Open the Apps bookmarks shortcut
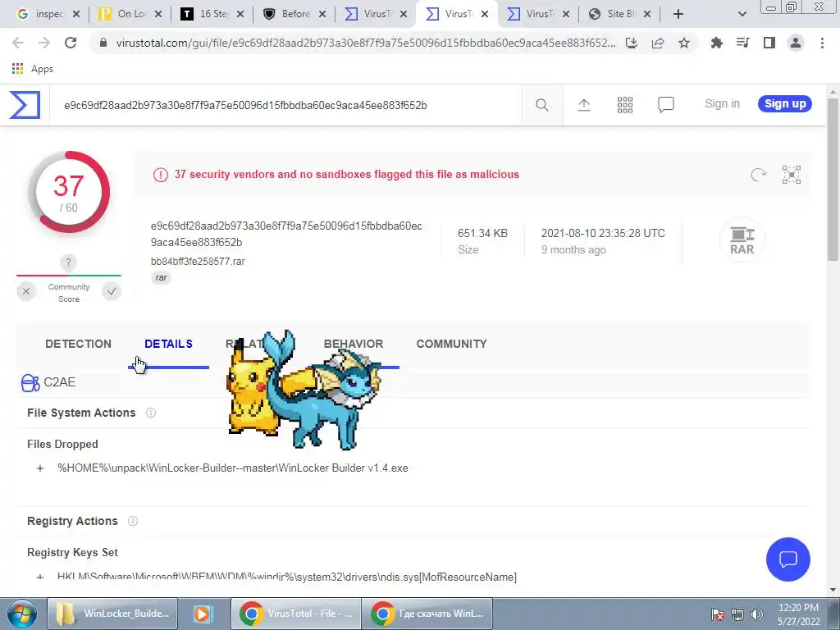The height and width of the screenshot is (630, 840). [32, 69]
